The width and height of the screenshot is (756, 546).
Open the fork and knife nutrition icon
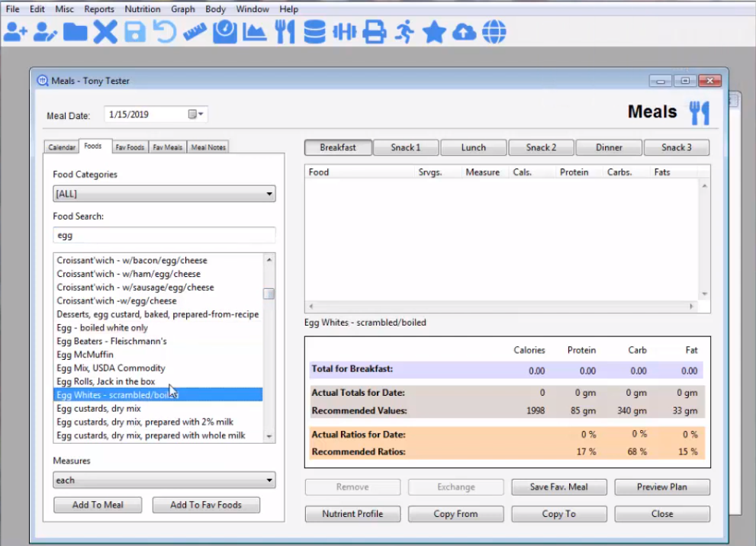(x=285, y=32)
